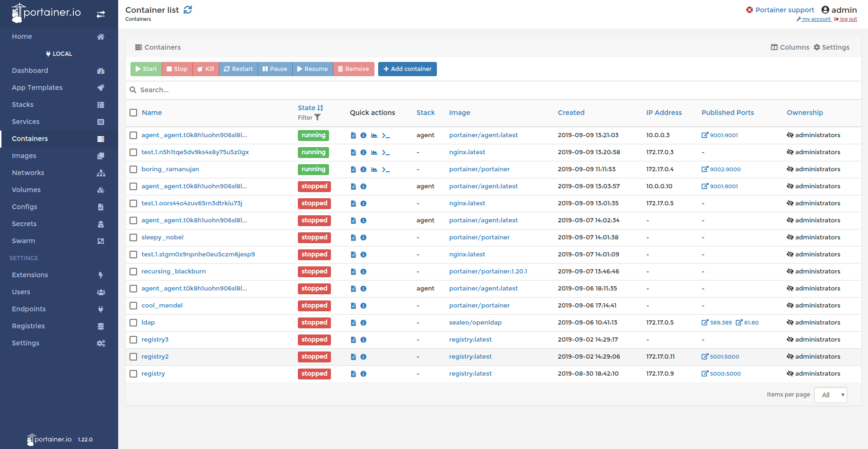Click the Resume button

click(312, 69)
